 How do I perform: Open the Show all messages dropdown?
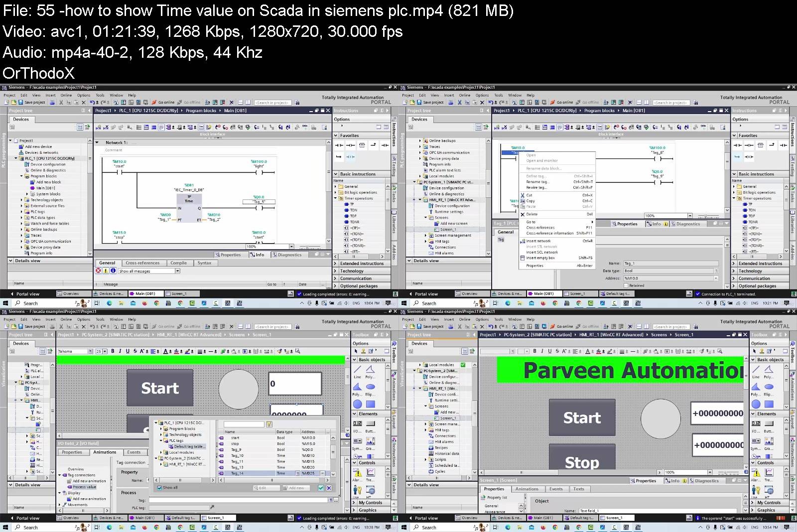tap(177, 271)
